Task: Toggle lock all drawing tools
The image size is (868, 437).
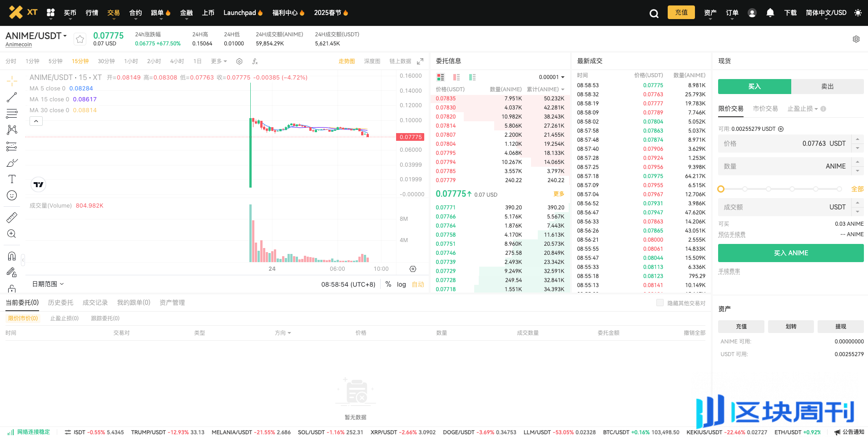Action: pyautogui.click(x=12, y=288)
